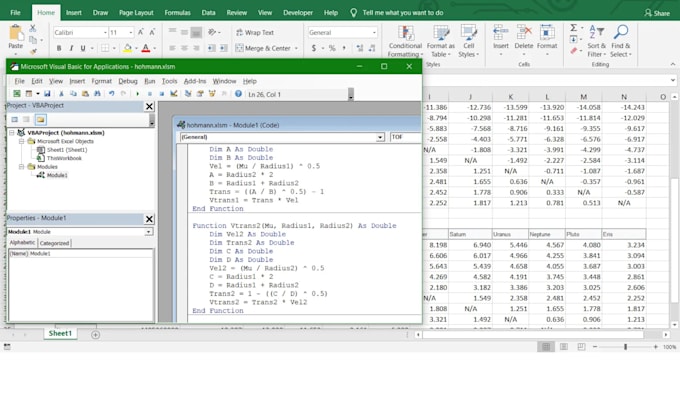The image size is (680, 409).
Task: Pick the fill color bucket icon
Action: coord(128,48)
